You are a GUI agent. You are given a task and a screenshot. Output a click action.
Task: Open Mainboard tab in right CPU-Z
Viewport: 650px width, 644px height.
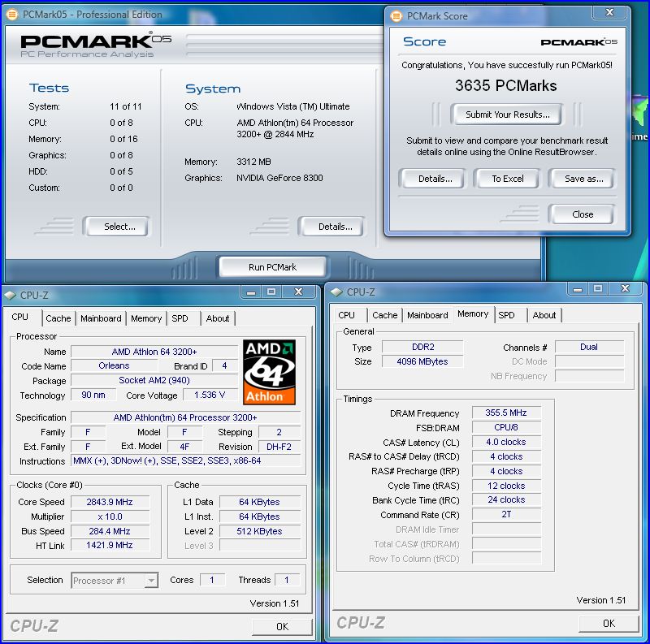[x=427, y=315]
